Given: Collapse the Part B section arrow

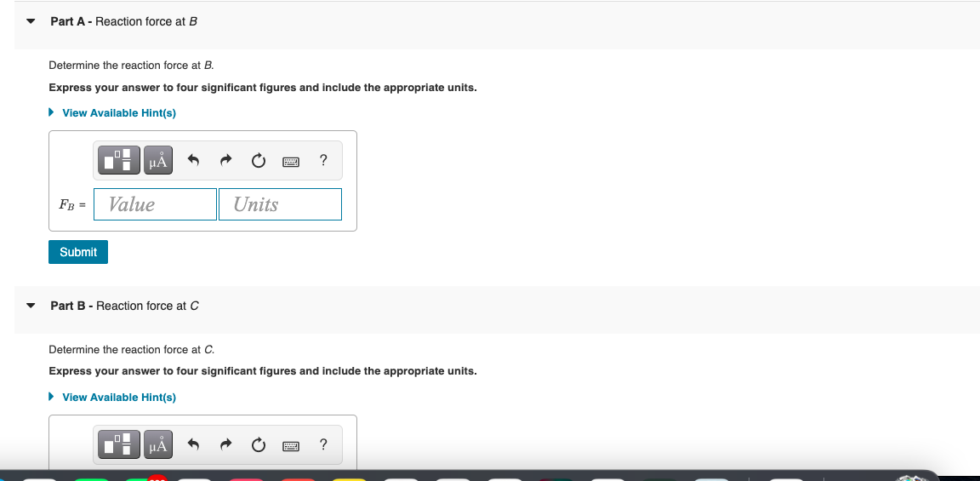Looking at the screenshot, I should (x=31, y=306).
